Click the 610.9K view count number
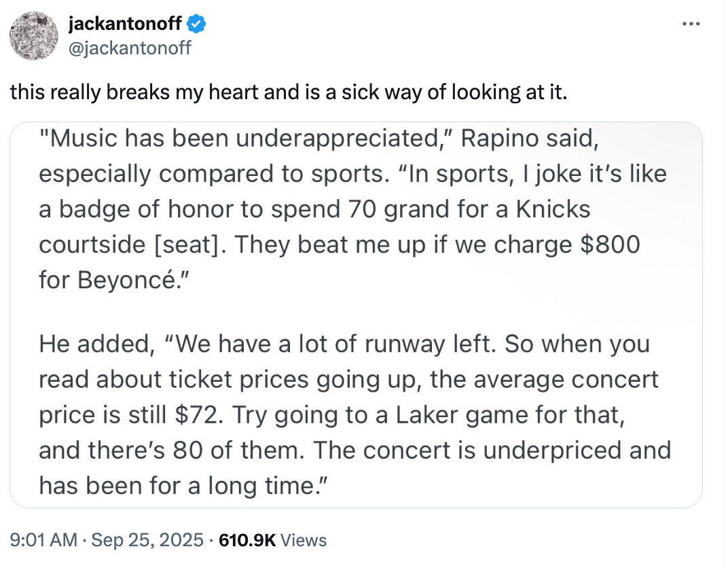The image size is (728, 568). click(243, 541)
